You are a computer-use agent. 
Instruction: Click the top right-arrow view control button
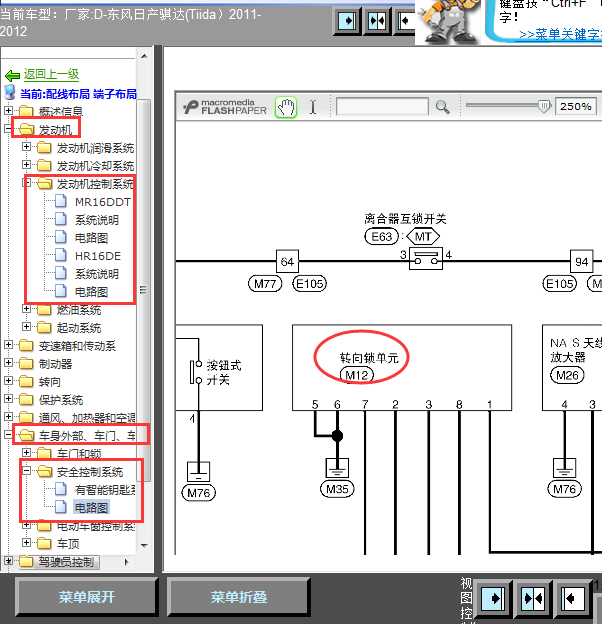click(347, 21)
